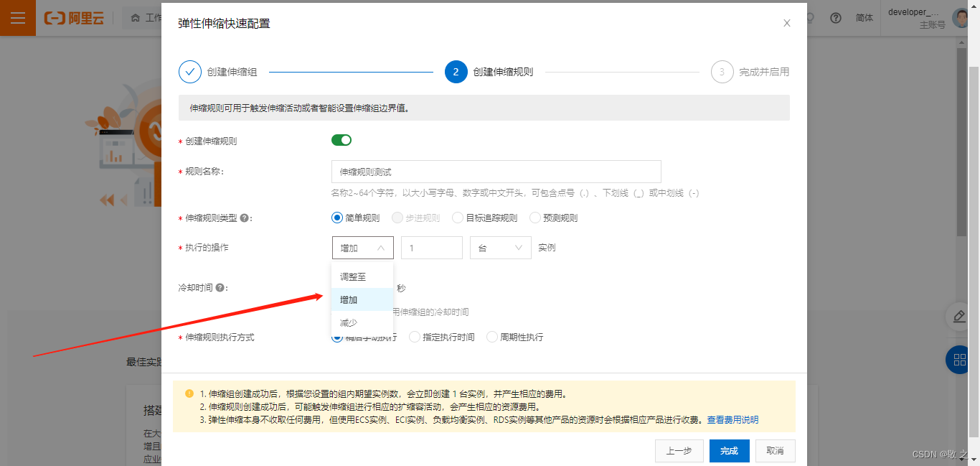This screenshot has width=980, height=466.
Task: Click help icon beside 伸缩规则类型
Action: tap(245, 218)
